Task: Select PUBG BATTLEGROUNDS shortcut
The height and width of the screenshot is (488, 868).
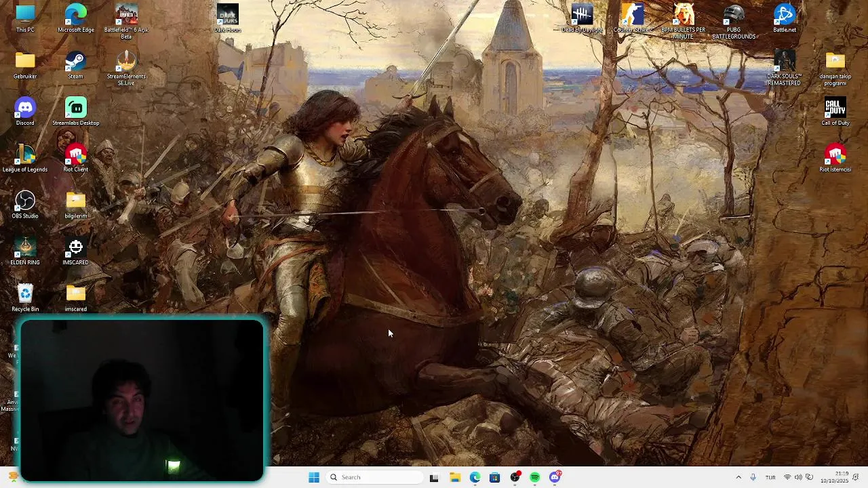Action: [x=734, y=21]
